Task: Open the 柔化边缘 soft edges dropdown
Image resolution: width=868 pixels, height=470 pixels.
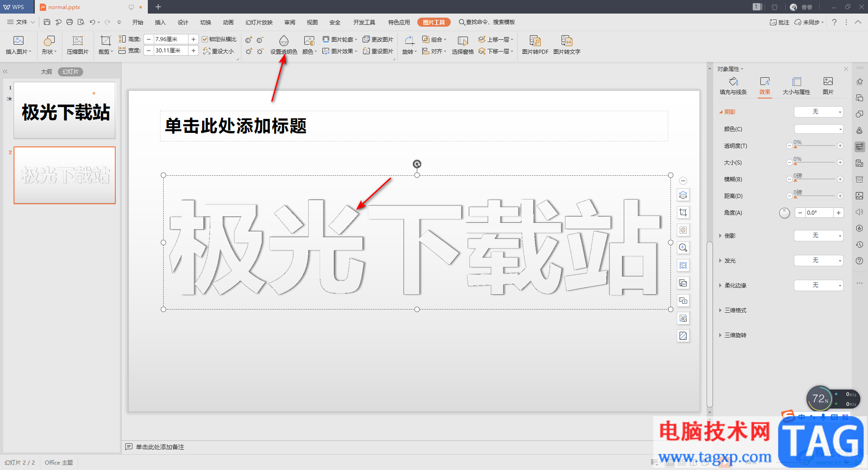Action: pos(819,285)
